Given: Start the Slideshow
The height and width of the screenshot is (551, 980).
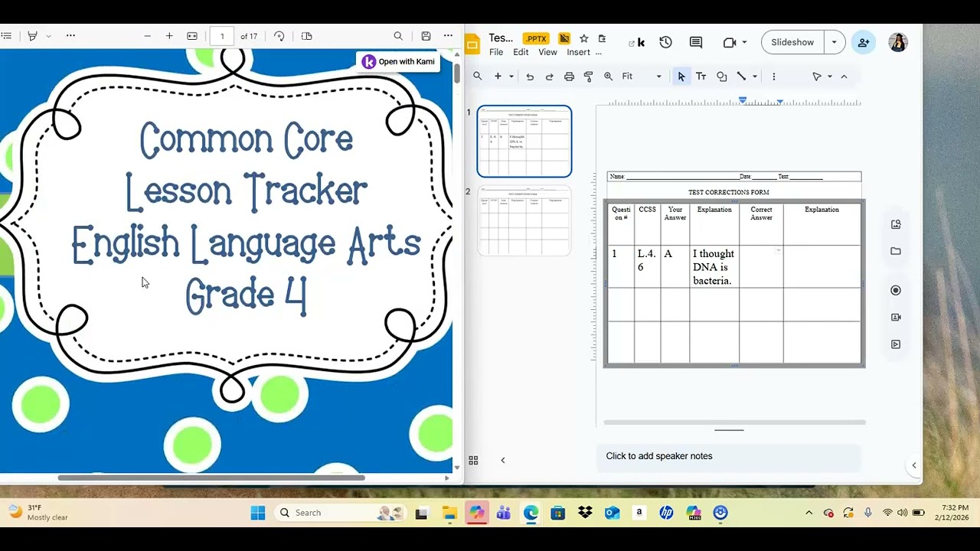Looking at the screenshot, I should coord(792,43).
